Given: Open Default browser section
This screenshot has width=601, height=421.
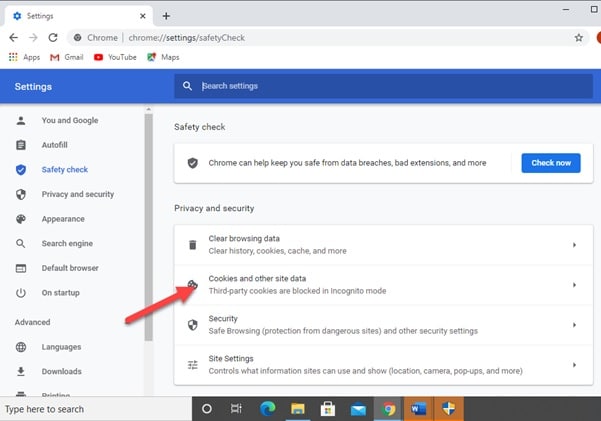Looking at the screenshot, I should pyautogui.click(x=70, y=268).
